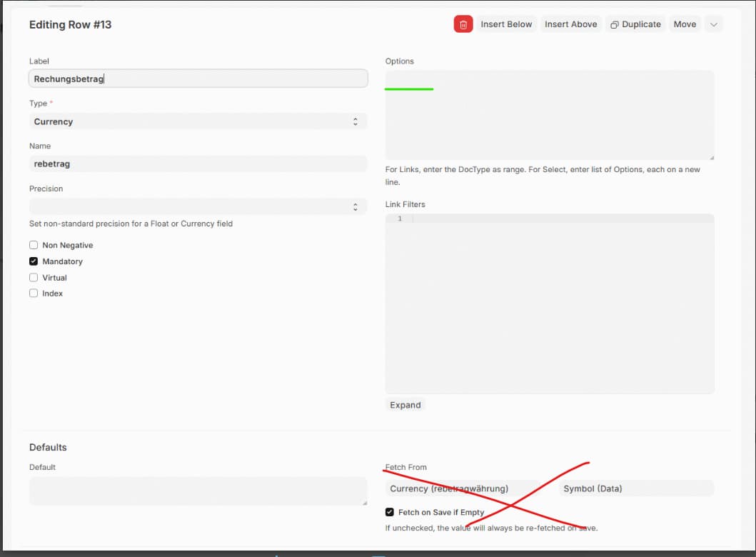The width and height of the screenshot is (756, 557).
Task: Uncheck Fetch on Save if Empty
Action: pyautogui.click(x=390, y=512)
